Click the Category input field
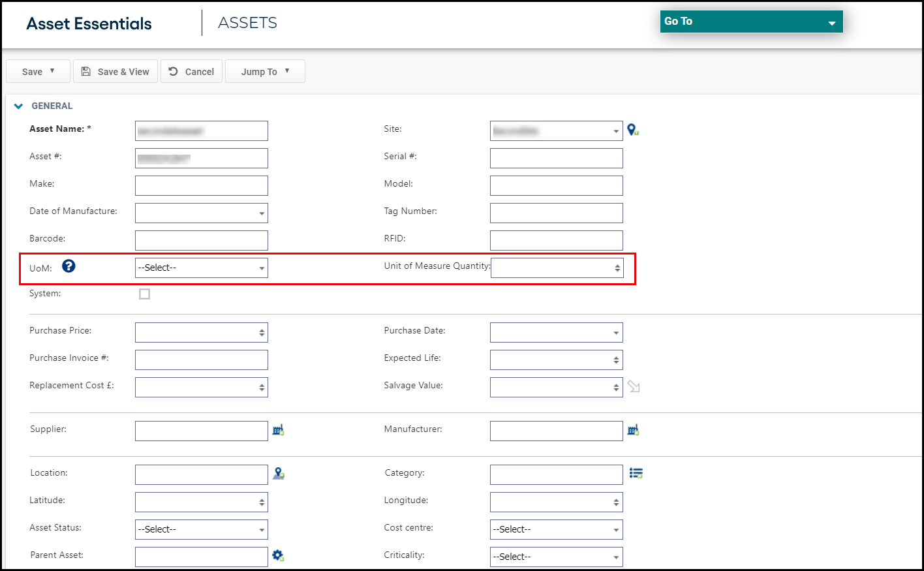The width and height of the screenshot is (924, 571). (x=557, y=474)
